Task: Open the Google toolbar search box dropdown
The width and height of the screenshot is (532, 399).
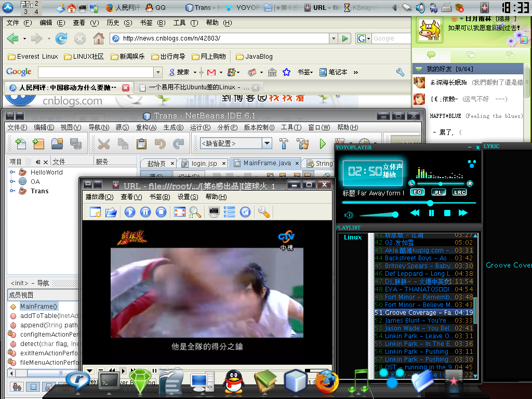Action: [x=158, y=72]
